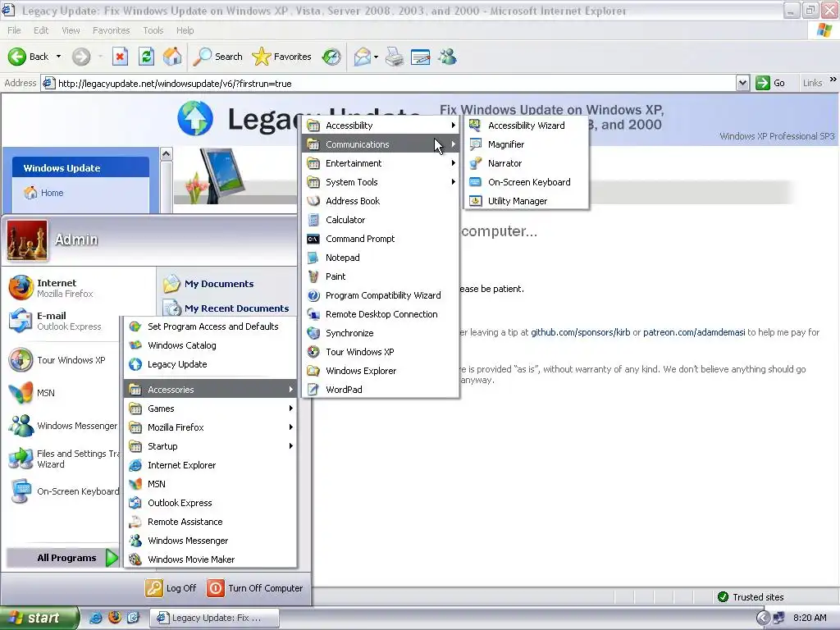Open the address bar dropdown arrow
Screen dimensions: 840x630
742,83
